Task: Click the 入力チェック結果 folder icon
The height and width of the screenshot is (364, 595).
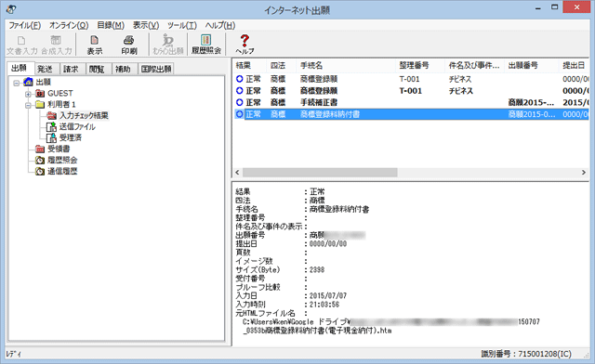Action: (52, 115)
